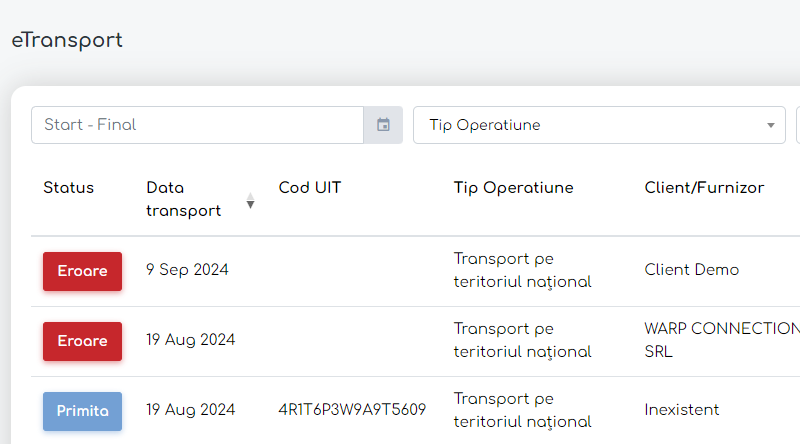Click the Primita status badge
This screenshot has width=800, height=444.
[82, 411]
